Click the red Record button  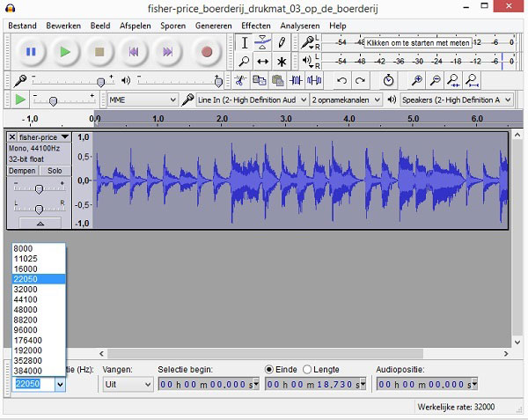pyautogui.click(x=207, y=52)
